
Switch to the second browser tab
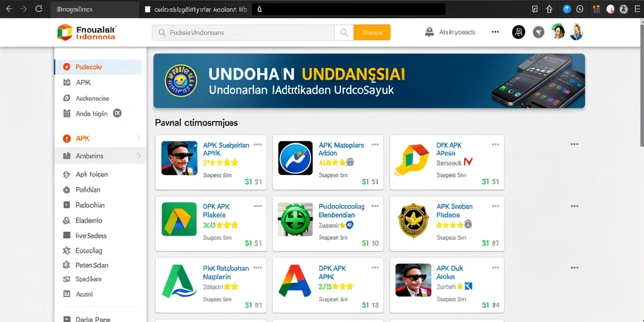pyautogui.click(x=196, y=9)
